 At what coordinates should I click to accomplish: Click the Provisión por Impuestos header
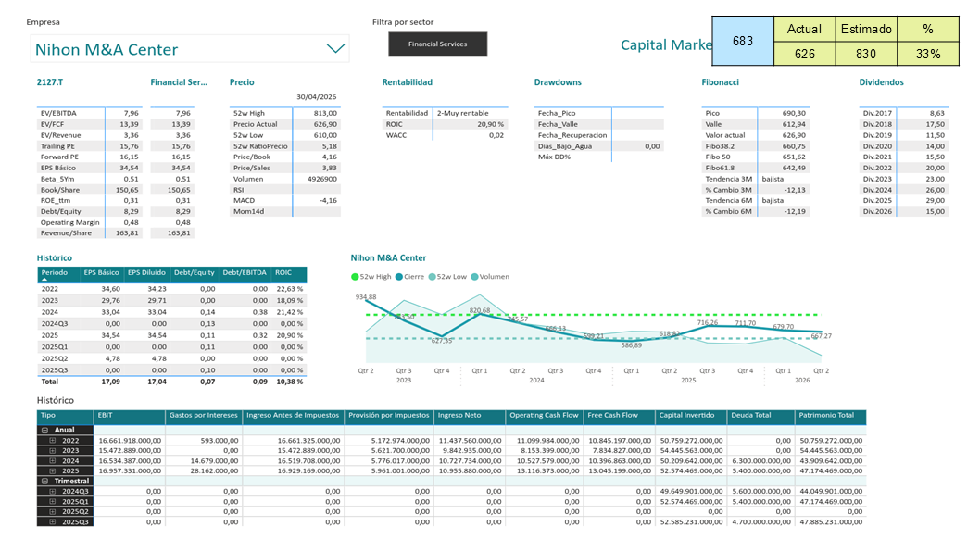tap(389, 416)
